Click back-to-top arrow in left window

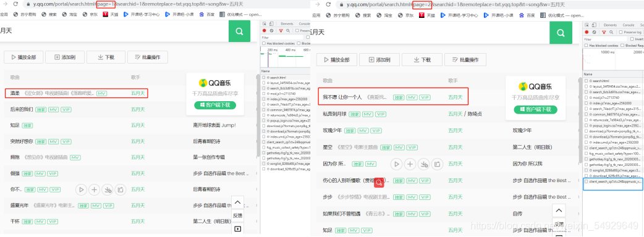click(x=237, y=202)
